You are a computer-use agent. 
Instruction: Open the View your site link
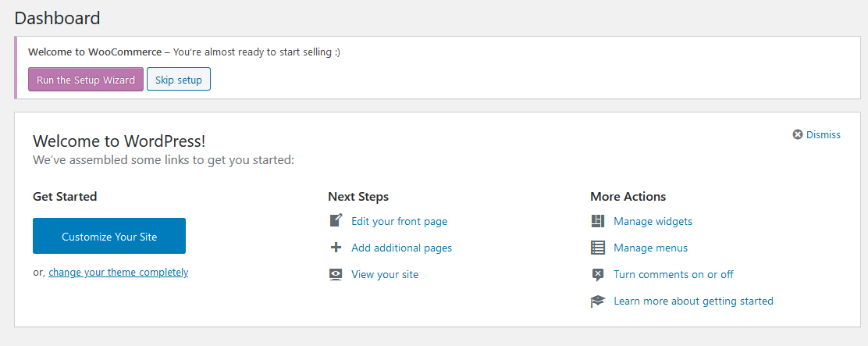coord(385,275)
